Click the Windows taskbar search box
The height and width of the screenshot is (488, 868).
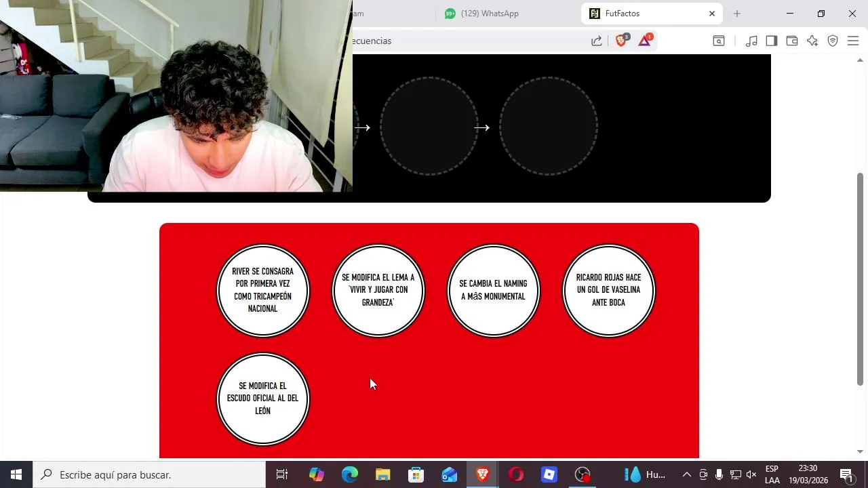point(149,474)
